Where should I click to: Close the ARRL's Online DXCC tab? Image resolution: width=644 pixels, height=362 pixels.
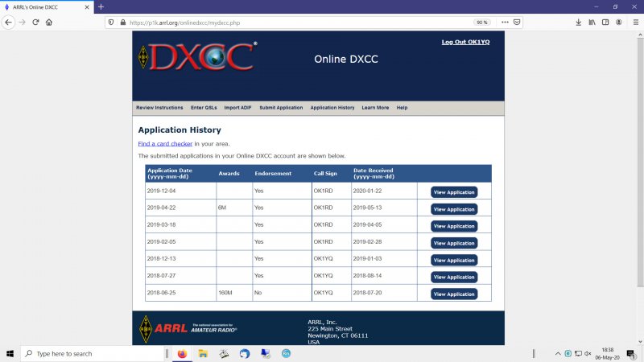[x=87, y=7]
